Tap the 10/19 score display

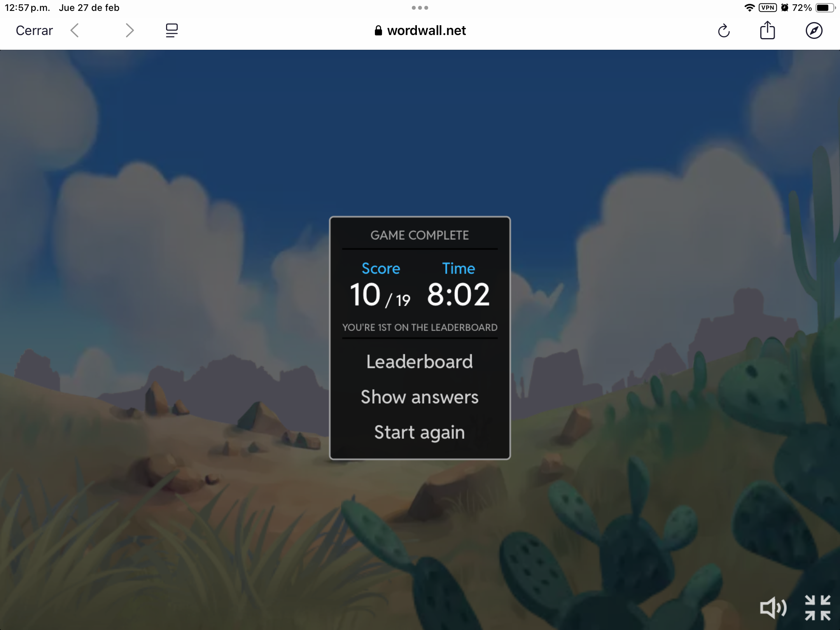click(380, 295)
